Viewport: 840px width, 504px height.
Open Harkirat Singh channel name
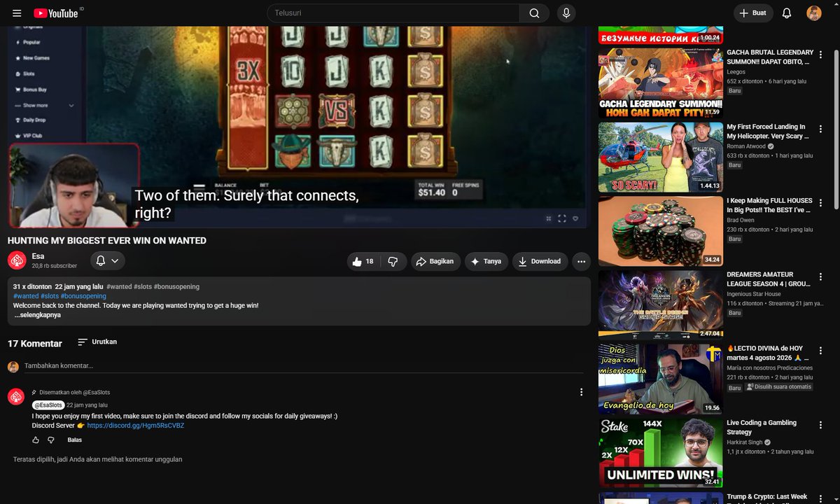coord(744,442)
